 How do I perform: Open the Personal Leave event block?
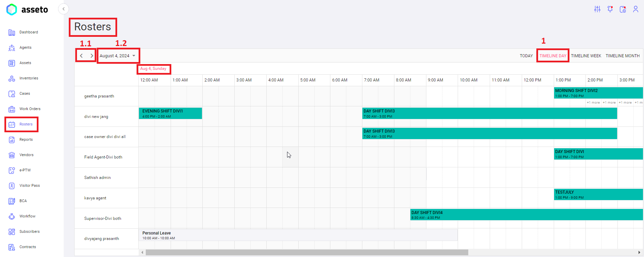pos(298,235)
